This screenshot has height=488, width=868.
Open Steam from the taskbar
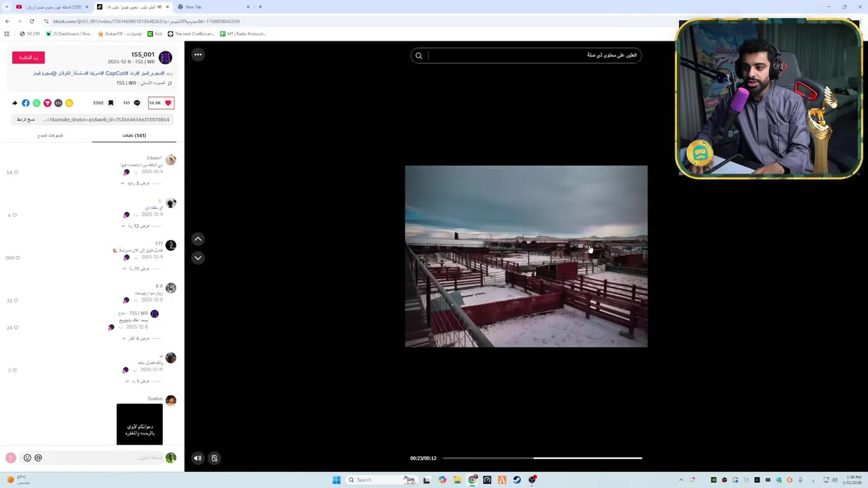(x=517, y=480)
